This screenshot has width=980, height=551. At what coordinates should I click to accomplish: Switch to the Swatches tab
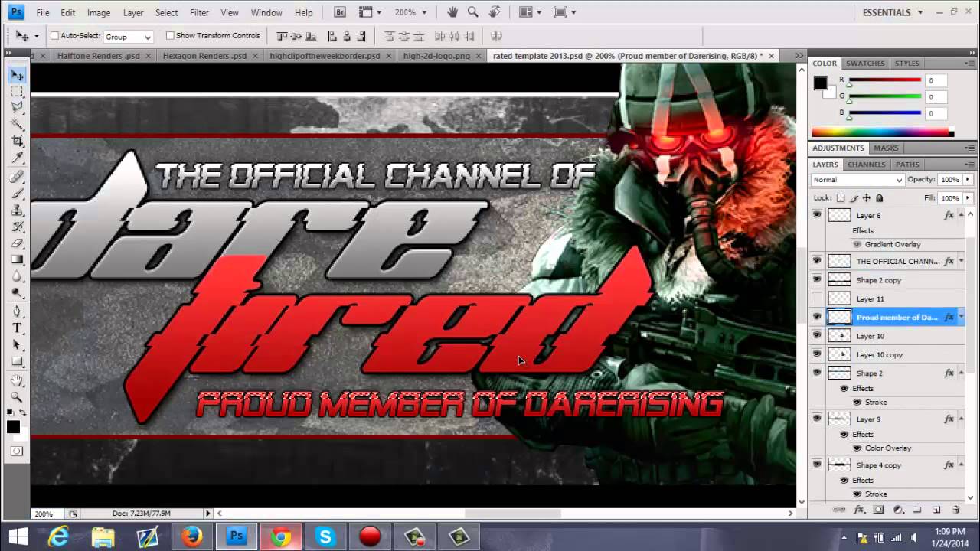865,64
